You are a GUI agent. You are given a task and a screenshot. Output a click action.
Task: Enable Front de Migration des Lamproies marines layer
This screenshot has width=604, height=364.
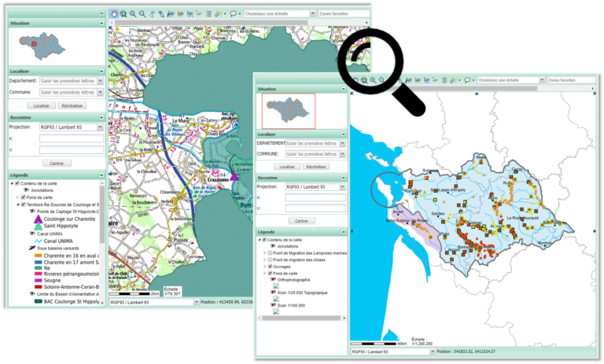[x=271, y=252]
